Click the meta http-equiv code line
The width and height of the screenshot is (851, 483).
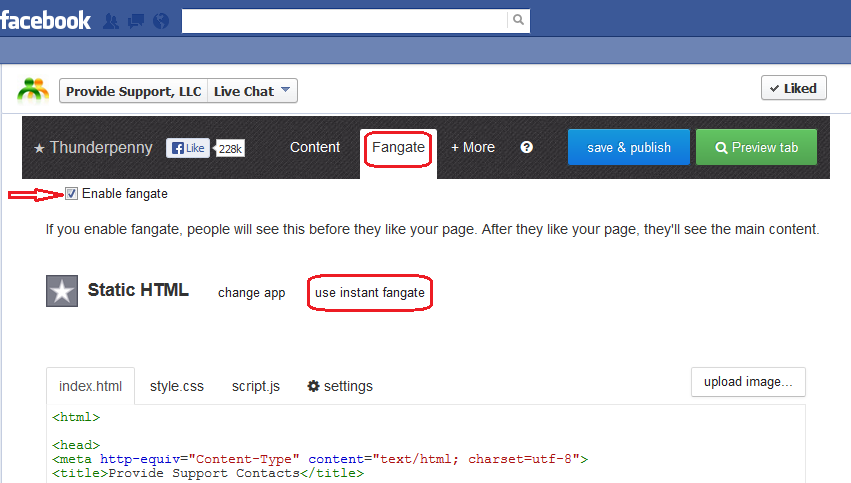tap(320, 459)
